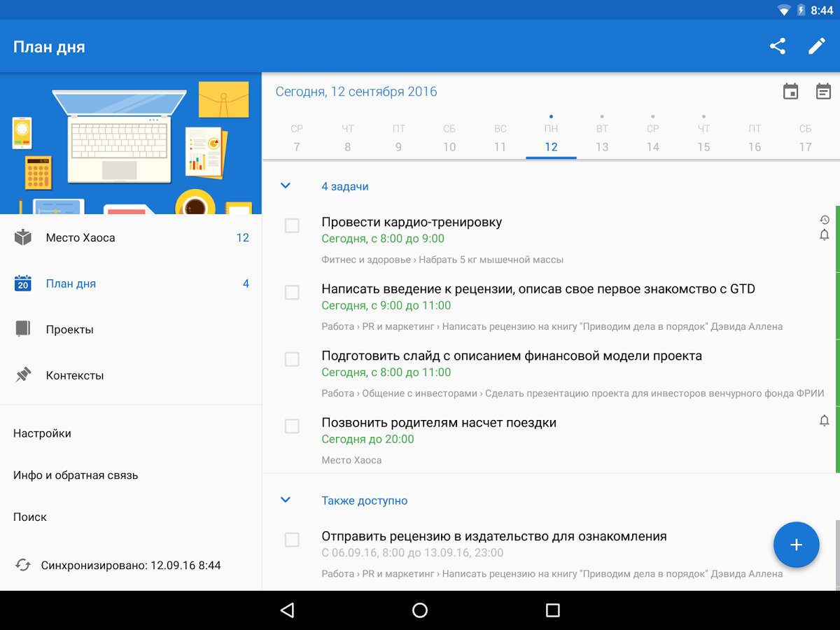
Task: Open Настройки settings
Action: click(42, 433)
